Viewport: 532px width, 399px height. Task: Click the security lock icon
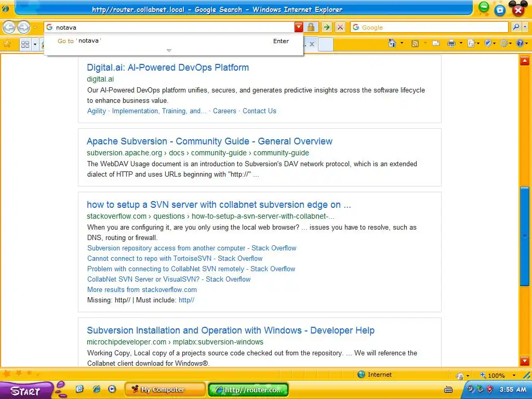311,27
